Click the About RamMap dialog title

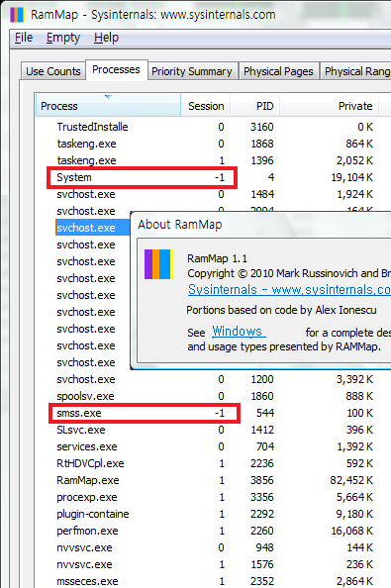coord(179,225)
